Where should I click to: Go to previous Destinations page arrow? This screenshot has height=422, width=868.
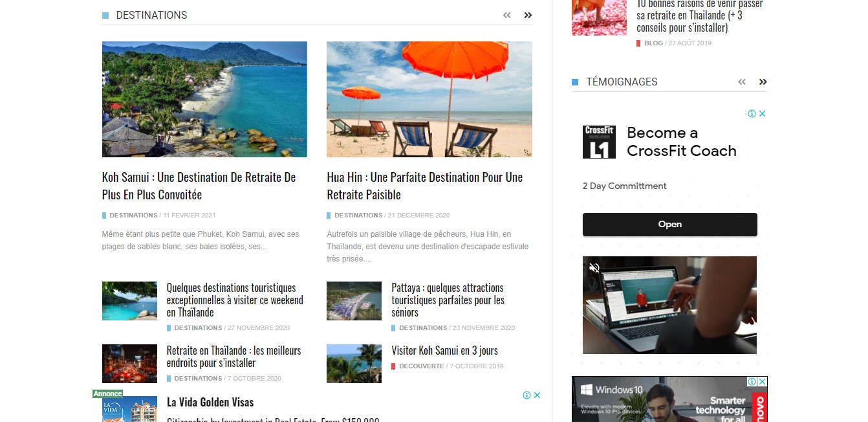(x=507, y=15)
